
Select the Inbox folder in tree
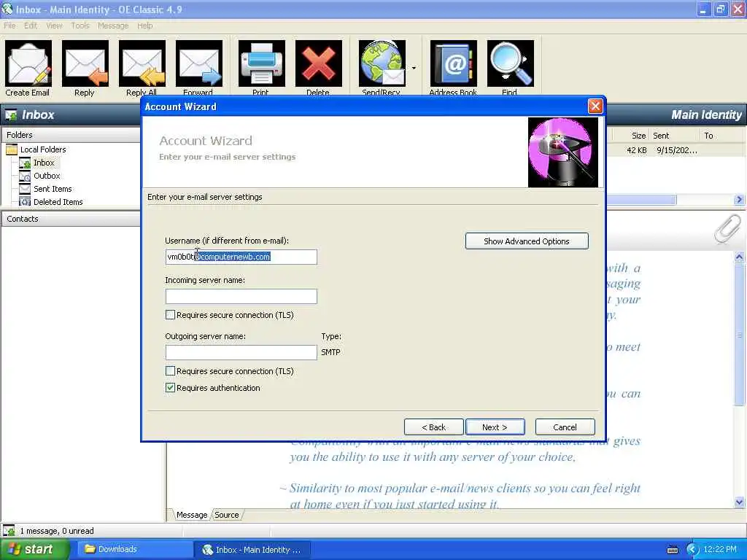pyautogui.click(x=44, y=163)
